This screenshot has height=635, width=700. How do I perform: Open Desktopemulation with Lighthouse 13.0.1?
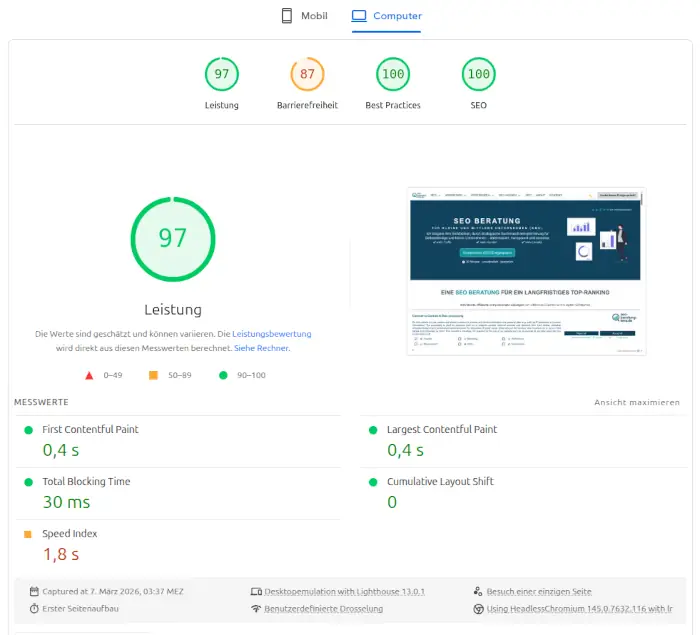[344, 591]
